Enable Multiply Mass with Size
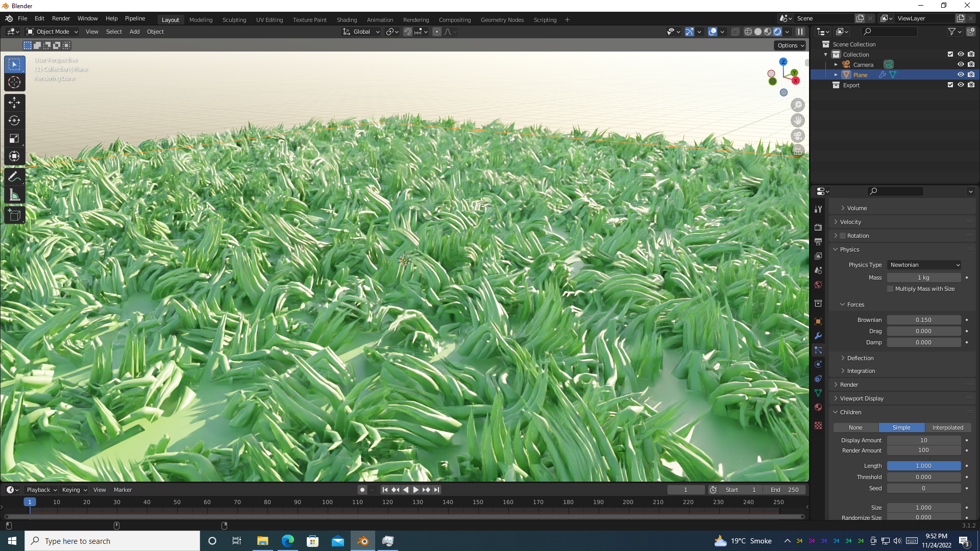980x551 pixels. (x=890, y=289)
